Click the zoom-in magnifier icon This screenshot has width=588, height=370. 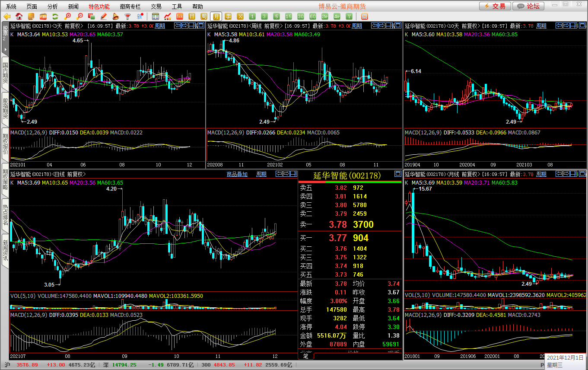(67, 16)
